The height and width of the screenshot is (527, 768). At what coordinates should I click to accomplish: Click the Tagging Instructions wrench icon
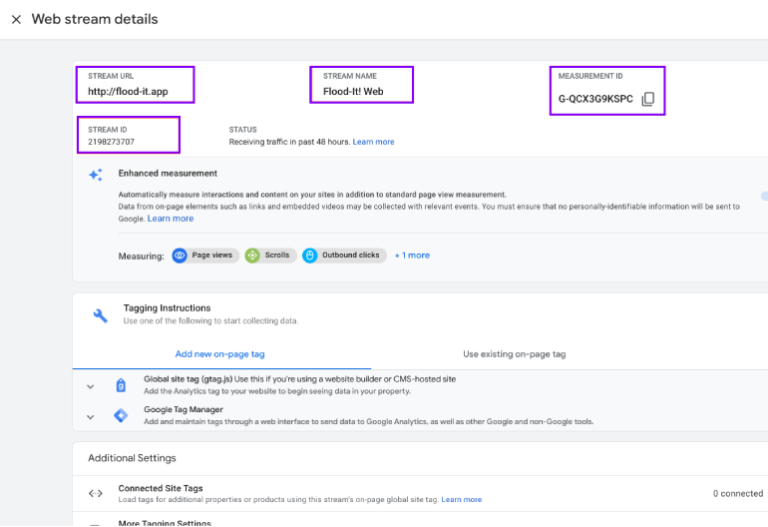pos(100,315)
